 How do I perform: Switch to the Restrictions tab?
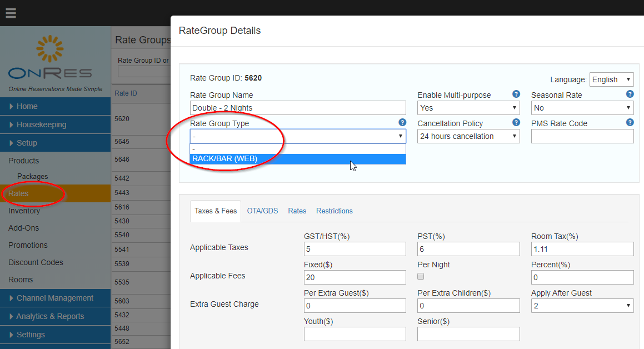tap(335, 211)
